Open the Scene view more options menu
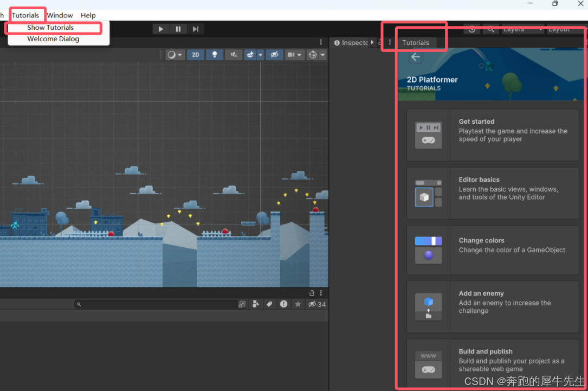This screenshot has width=588, height=391. click(x=321, y=42)
